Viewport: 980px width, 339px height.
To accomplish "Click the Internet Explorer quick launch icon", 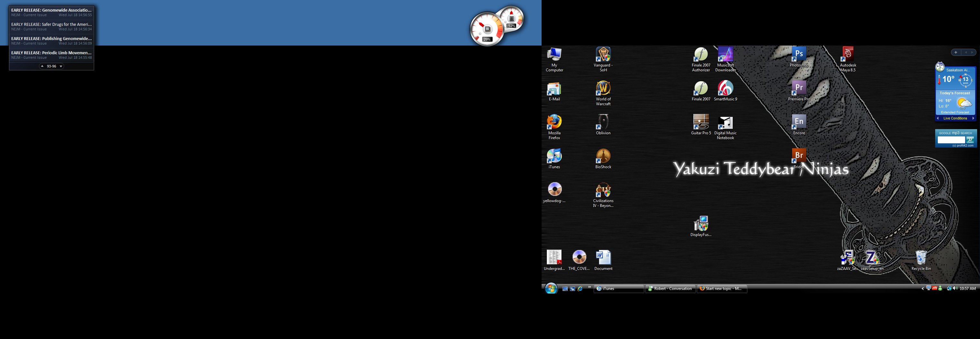I will pos(580,289).
